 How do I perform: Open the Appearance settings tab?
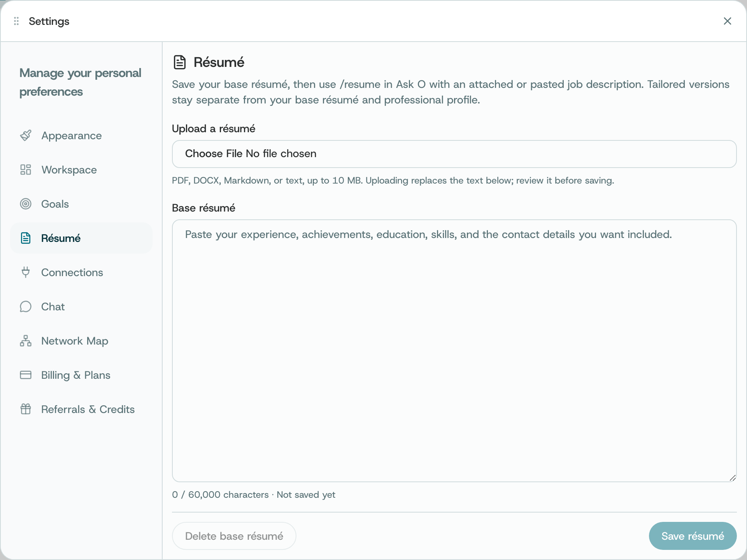[x=81, y=136]
